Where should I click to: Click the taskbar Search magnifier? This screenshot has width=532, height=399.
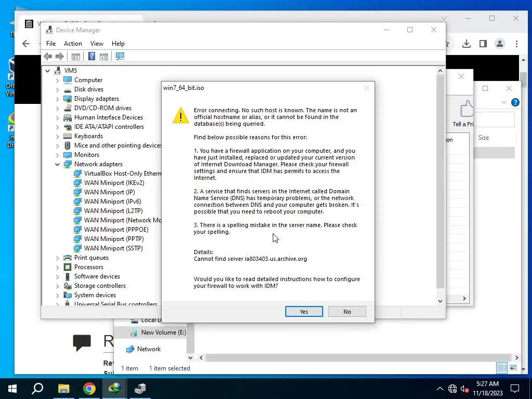point(37,389)
